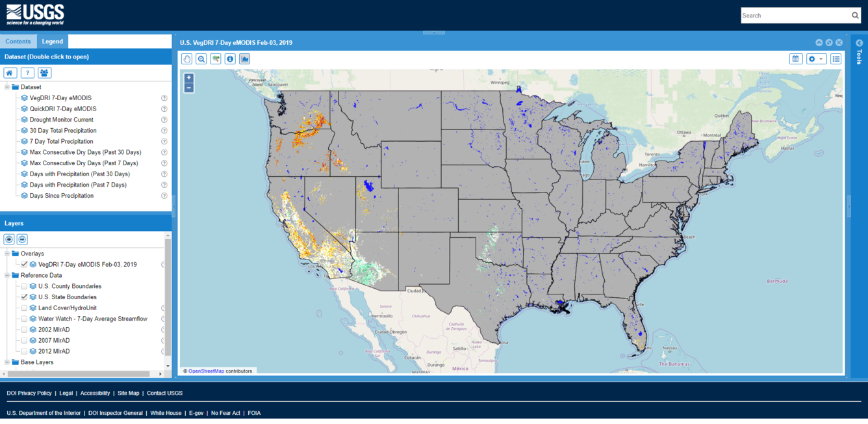Screen dimensions: 868x424
Task: Open the Identify info tool
Action: click(x=229, y=59)
